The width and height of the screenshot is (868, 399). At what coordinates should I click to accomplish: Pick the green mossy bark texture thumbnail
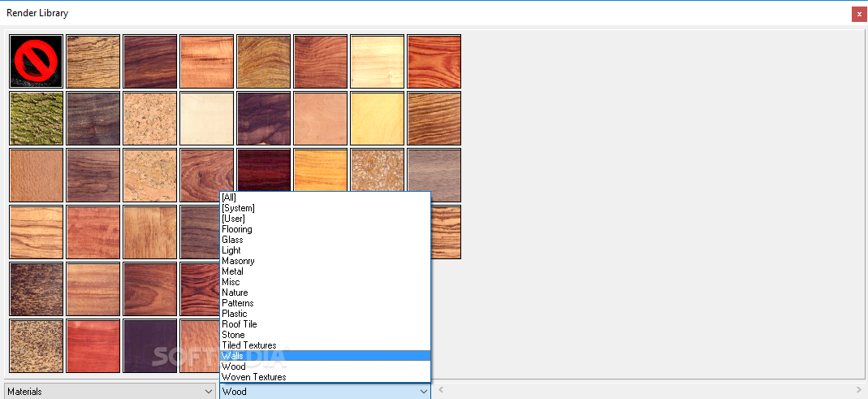click(36, 119)
